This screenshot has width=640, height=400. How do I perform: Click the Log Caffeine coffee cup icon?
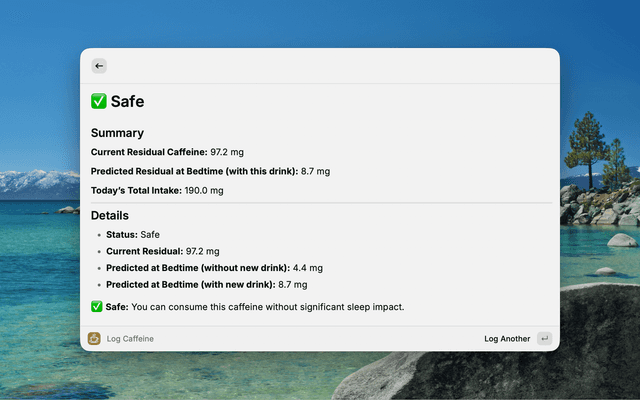coord(94,339)
